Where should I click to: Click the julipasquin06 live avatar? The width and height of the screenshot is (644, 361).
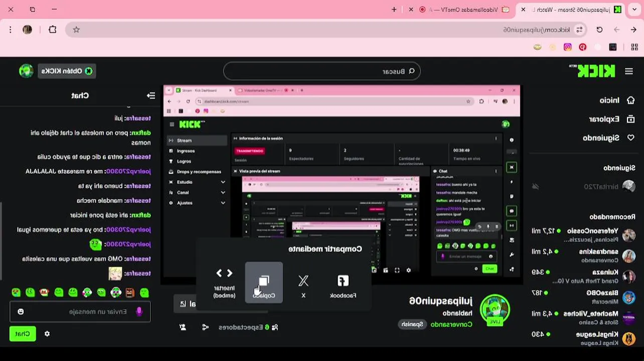(495, 309)
